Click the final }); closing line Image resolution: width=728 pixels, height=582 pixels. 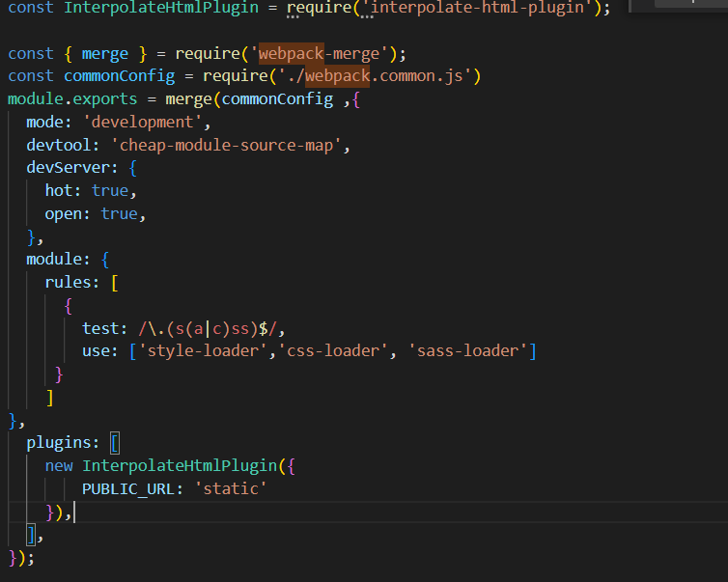click(21, 558)
